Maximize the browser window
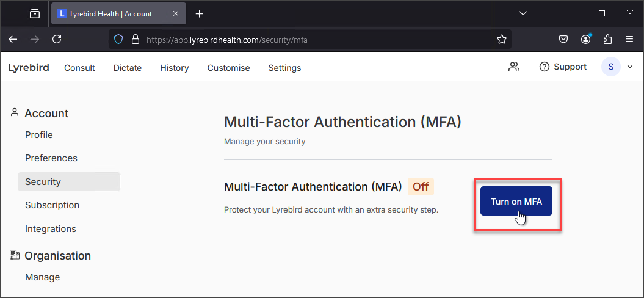Viewport: 644px width, 298px height. coord(602,13)
